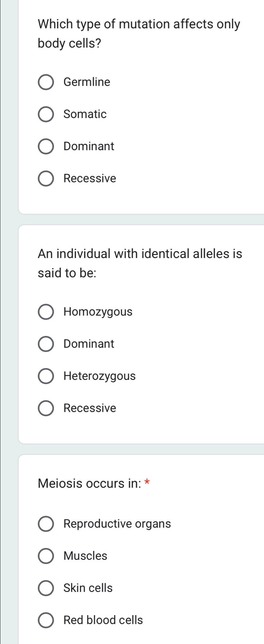The height and width of the screenshot is (644, 264).
Task: Choose Dominant for the mutation question
Action: 46,147
